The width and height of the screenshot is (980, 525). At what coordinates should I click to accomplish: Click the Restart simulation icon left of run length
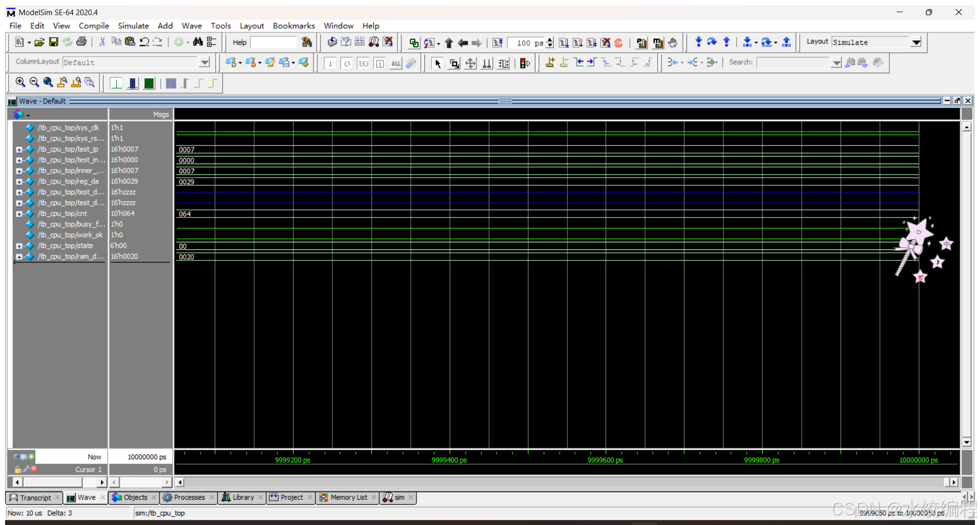tap(498, 43)
